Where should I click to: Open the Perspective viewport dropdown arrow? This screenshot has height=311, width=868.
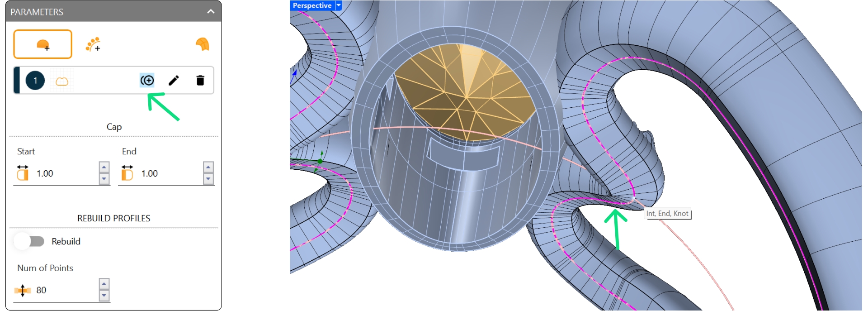[339, 5]
